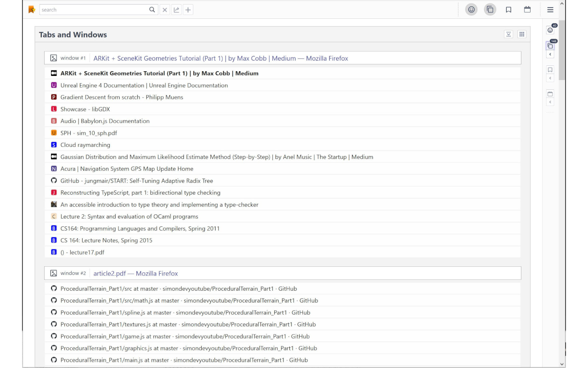Viewport: 588px width, 368px height.
Task: Click the image icon for window #1
Action: pyautogui.click(x=54, y=58)
